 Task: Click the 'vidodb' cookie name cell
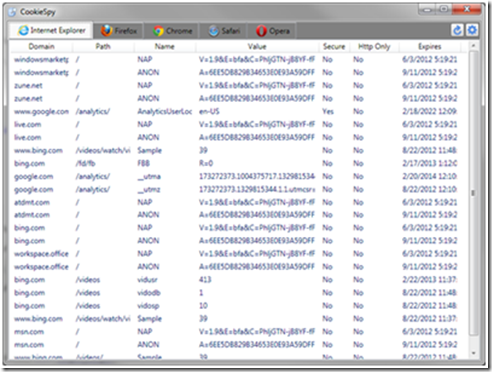(x=149, y=293)
